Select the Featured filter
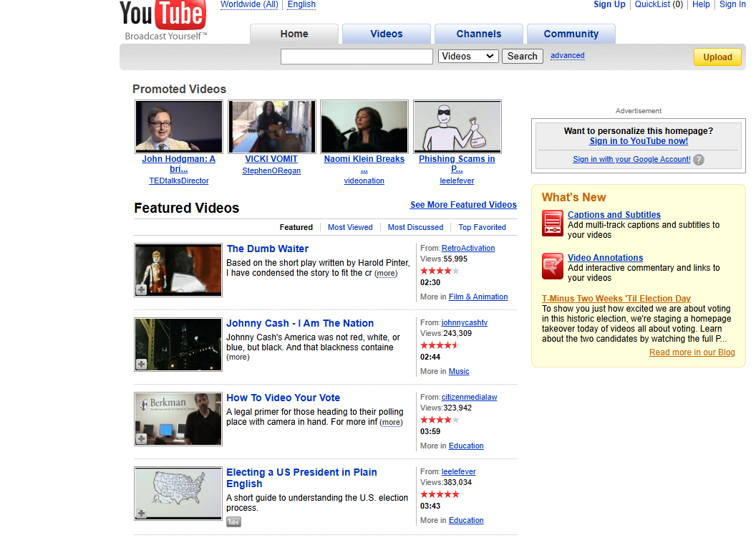 [x=296, y=227]
